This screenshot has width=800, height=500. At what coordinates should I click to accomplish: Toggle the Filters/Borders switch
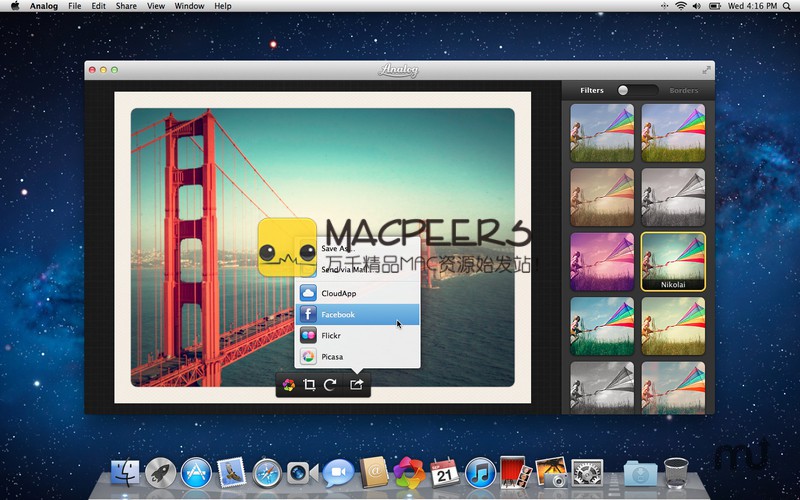[636, 90]
